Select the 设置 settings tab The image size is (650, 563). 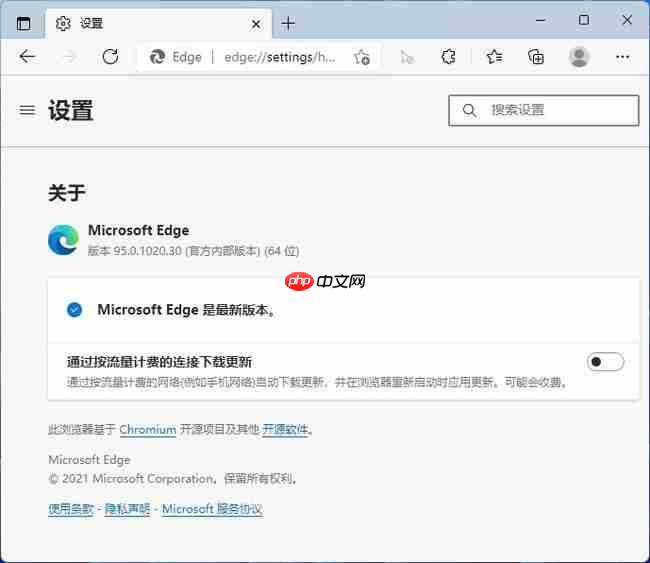pos(159,24)
